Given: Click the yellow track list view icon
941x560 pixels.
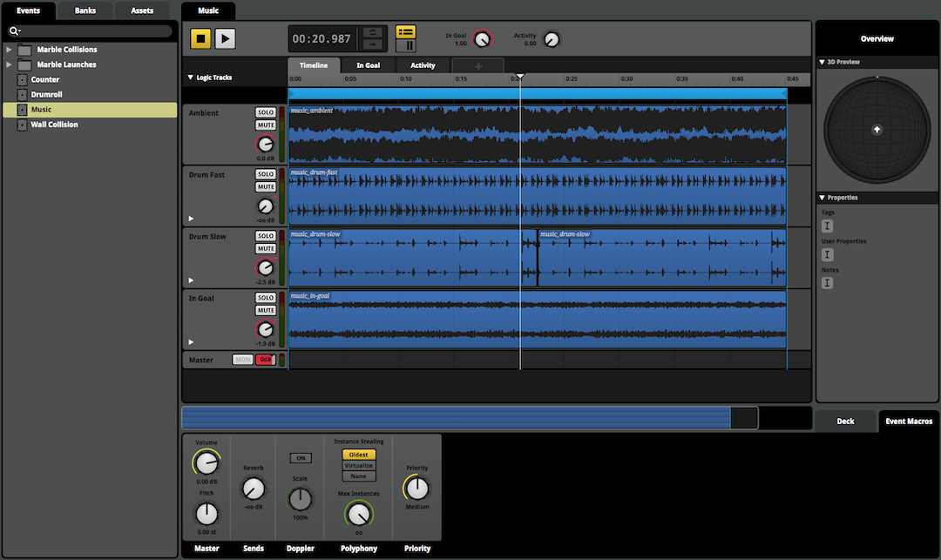Looking at the screenshot, I should coord(406,31).
